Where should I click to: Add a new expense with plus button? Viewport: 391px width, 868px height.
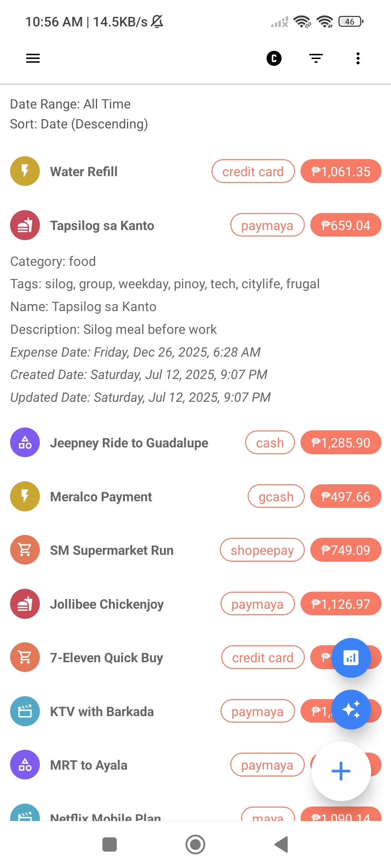pyautogui.click(x=341, y=771)
